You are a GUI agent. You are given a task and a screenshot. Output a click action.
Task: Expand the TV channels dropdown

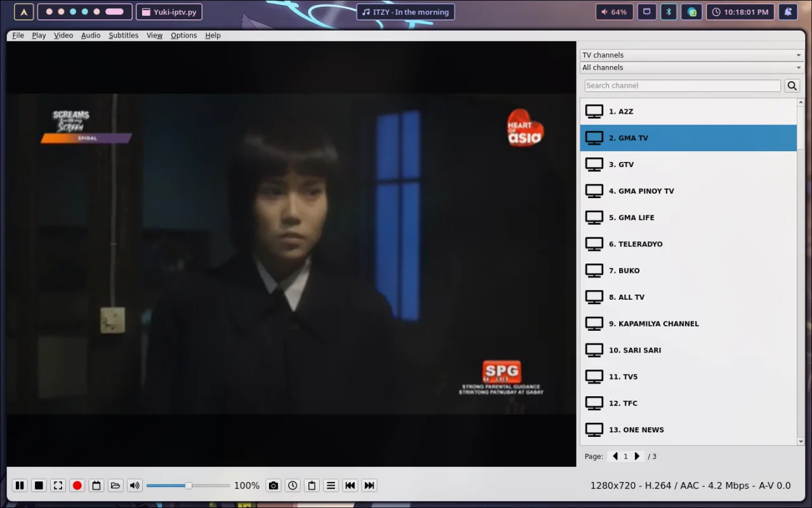[x=692, y=55]
